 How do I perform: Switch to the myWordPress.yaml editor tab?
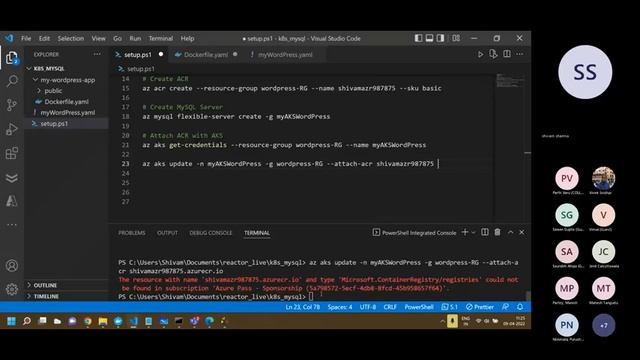[285, 54]
